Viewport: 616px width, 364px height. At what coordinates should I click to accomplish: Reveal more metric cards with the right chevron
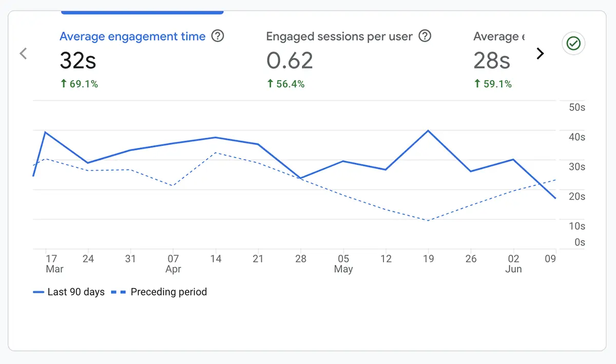(540, 53)
